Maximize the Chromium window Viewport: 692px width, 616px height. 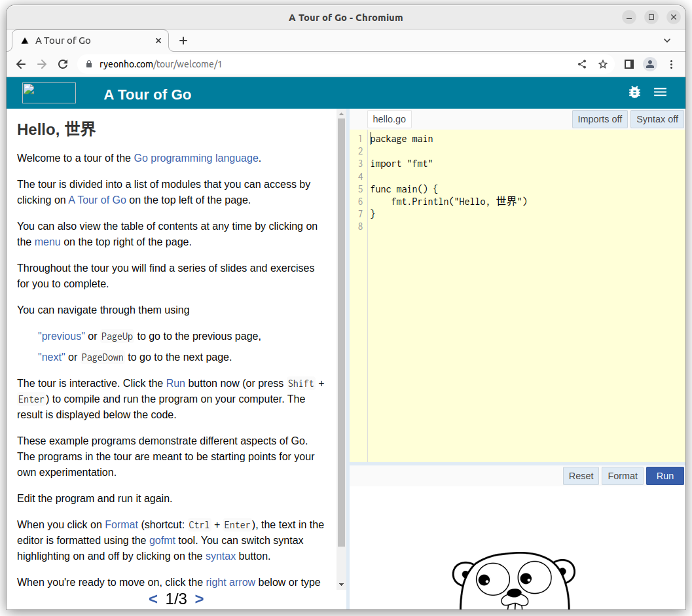pos(651,18)
